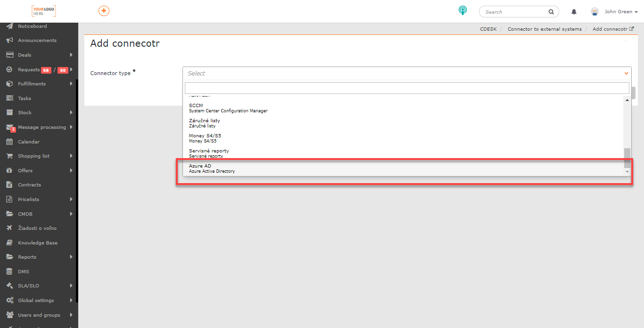Click the Fulfillments box icon
This screenshot has height=328, width=644.
pos(9,84)
